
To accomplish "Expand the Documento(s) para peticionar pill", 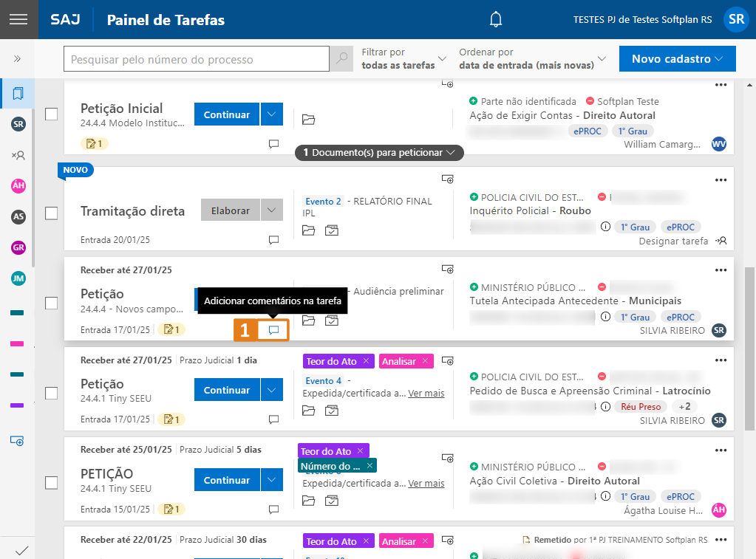I will 379,153.
